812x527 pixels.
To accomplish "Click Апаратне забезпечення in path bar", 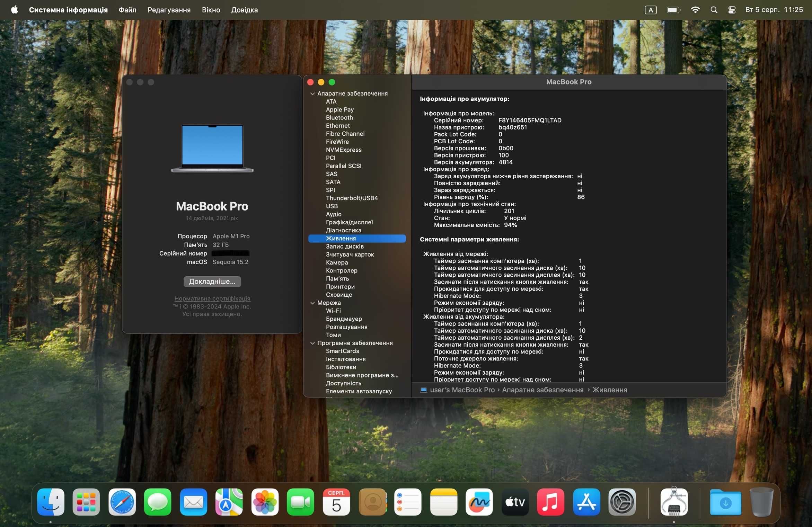I will pyautogui.click(x=542, y=390).
